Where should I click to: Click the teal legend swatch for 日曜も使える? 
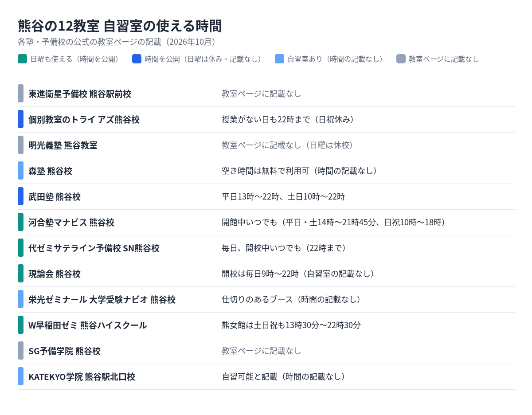pos(22,59)
